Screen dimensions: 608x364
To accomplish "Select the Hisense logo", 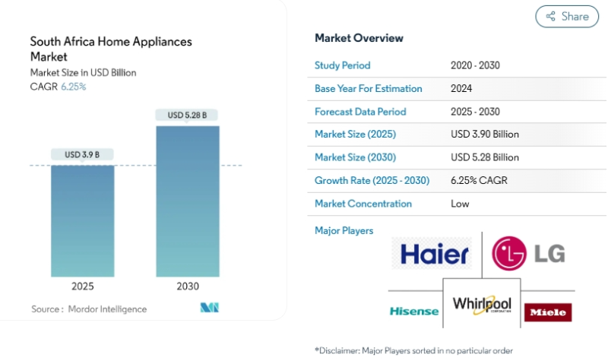I will (x=414, y=311).
